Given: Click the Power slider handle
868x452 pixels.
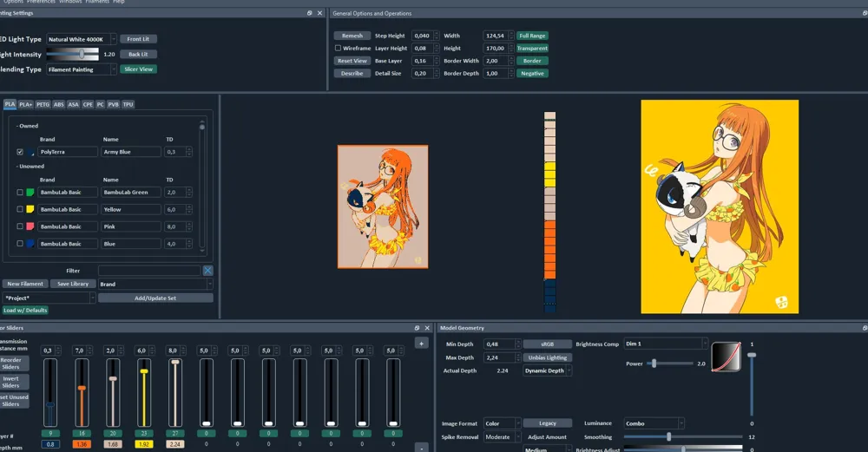Looking at the screenshot, I should tap(654, 364).
